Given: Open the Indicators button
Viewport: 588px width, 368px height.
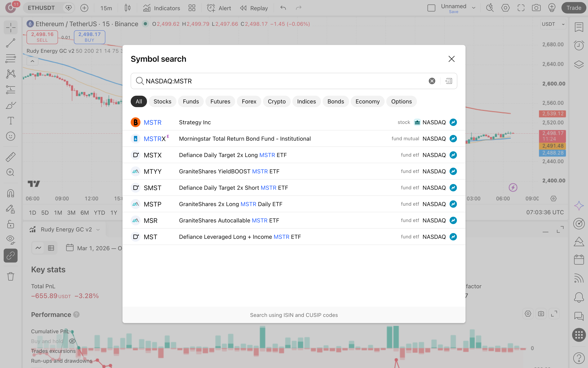Looking at the screenshot, I should pyautogui.click(x=161, y=8).
